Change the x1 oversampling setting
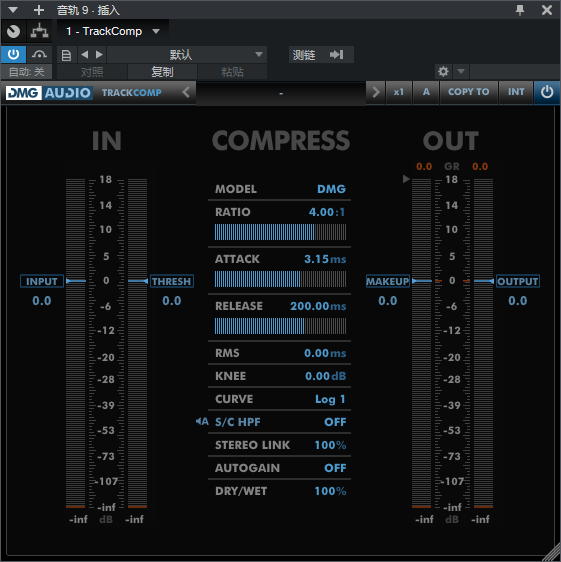 pyautogui.click(x=399, y=92)
